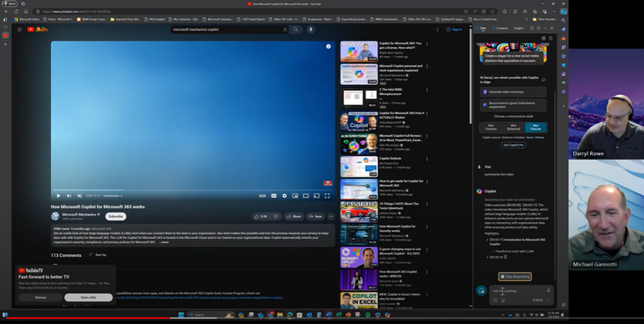The image size is (644, 324).
Task: Play the YouTube video
Action: (58, 196)
